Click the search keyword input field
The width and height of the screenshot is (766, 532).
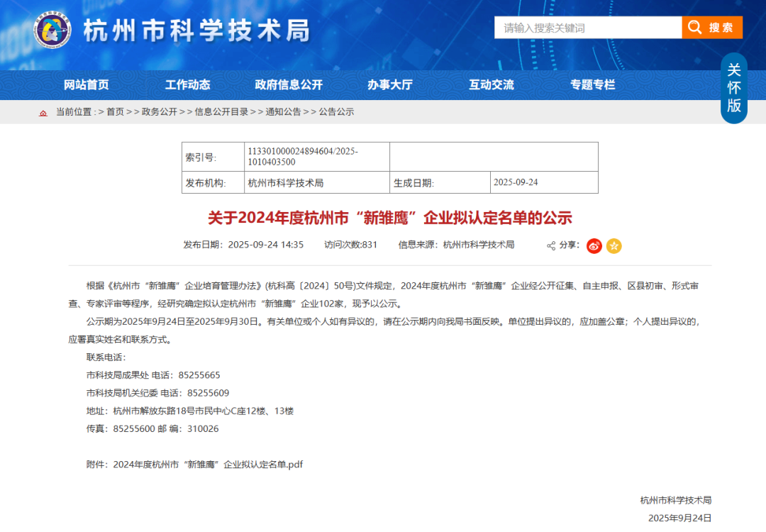click(587, 28)
